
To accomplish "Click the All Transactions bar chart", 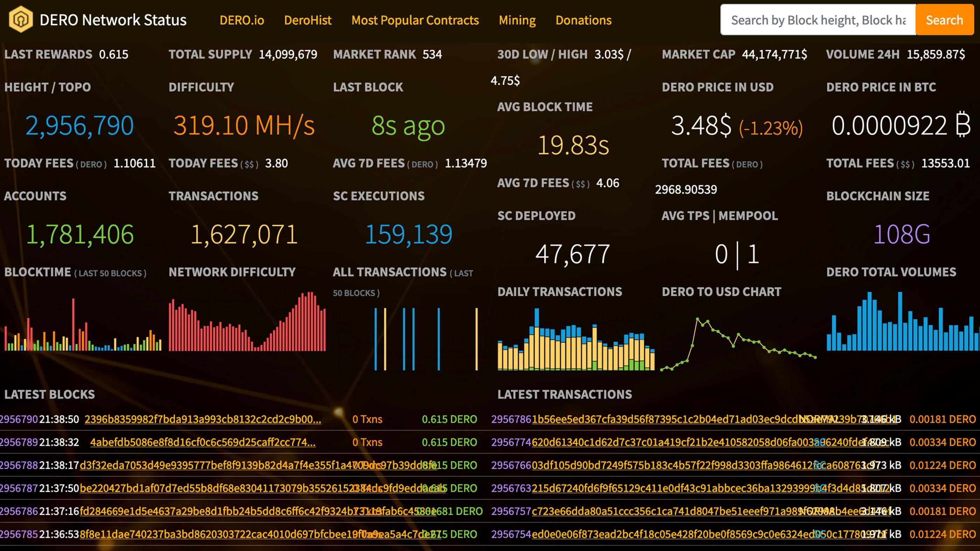I will (x=426, y=339).
